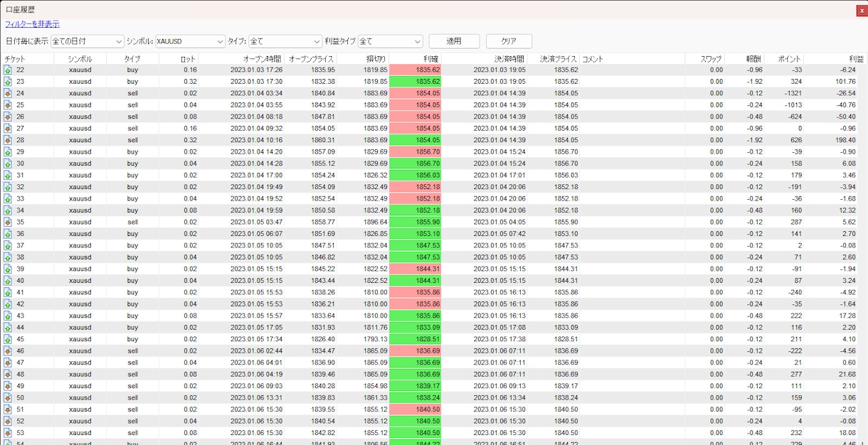Click the フィルターを非表示 link

(x=32, y=24)
